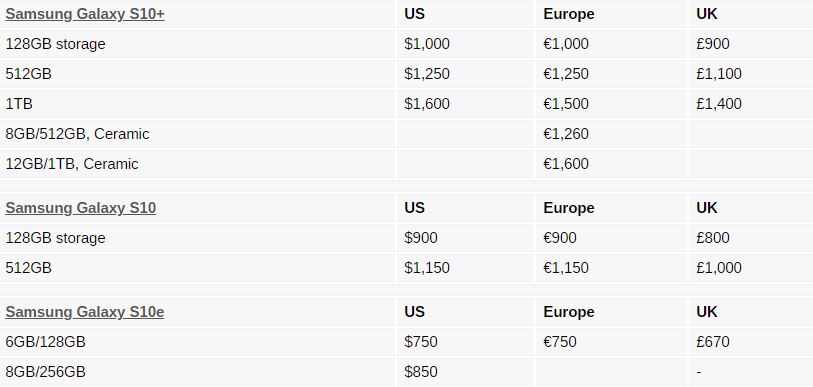Click the €1,260 Ceramic price cell
813x387 pixels.
click(x=566, y=134)
